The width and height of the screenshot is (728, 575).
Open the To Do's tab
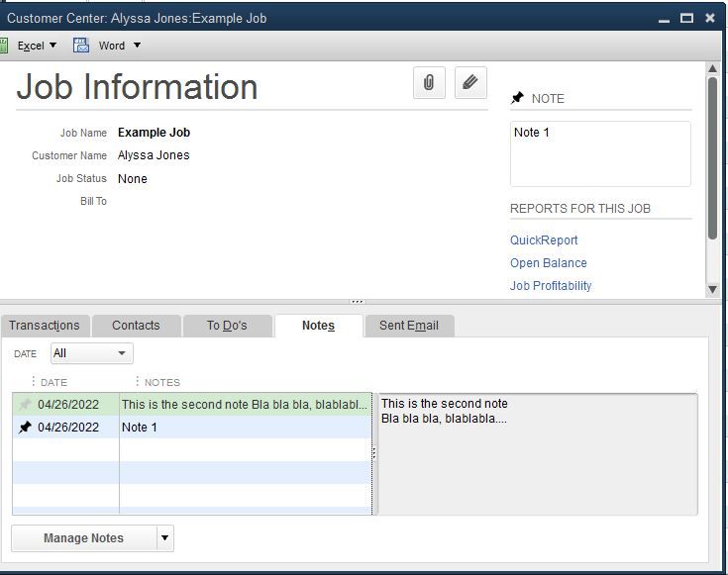point(227,326)
